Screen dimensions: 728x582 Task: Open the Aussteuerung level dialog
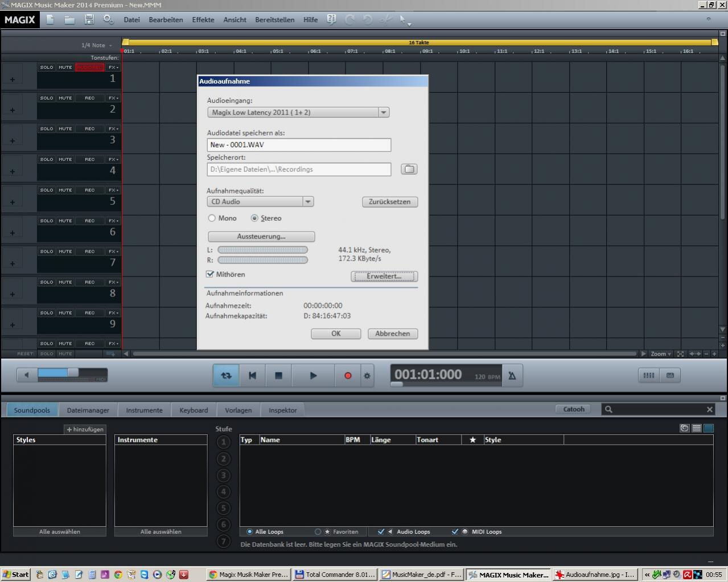[261, 236]
